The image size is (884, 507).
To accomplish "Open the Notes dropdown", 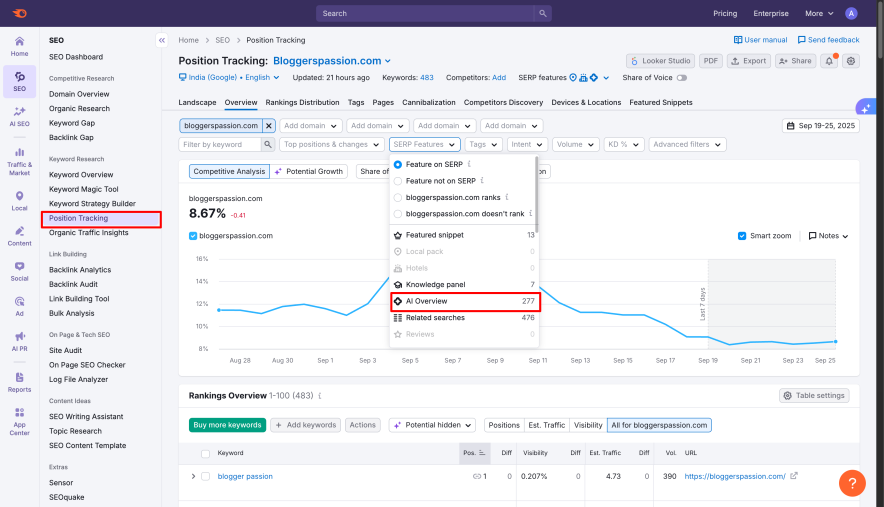I will tap(828, 236).
